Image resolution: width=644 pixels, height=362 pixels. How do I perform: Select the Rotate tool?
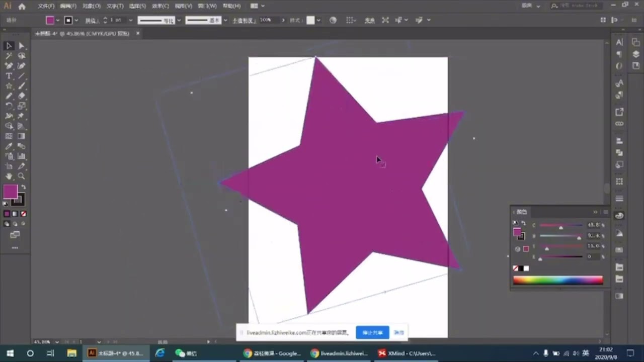[x=9, y=106]
